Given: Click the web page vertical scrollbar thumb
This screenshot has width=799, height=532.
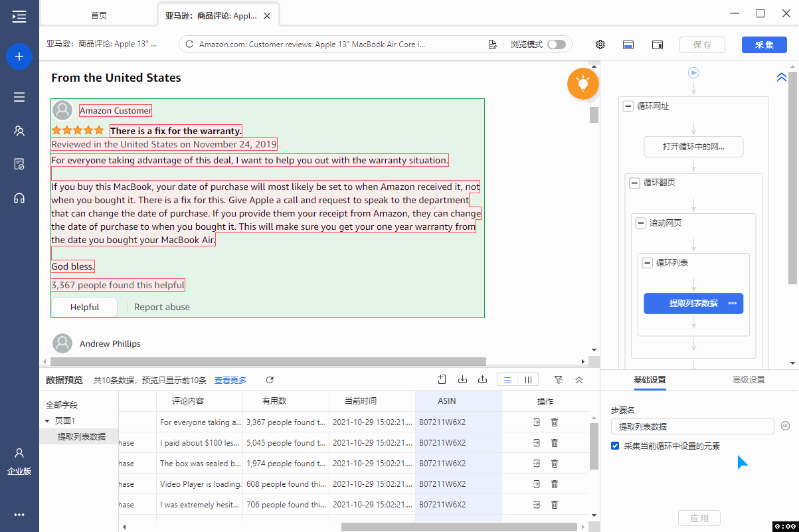Looking at the screenshot, I should pos(594,115).
